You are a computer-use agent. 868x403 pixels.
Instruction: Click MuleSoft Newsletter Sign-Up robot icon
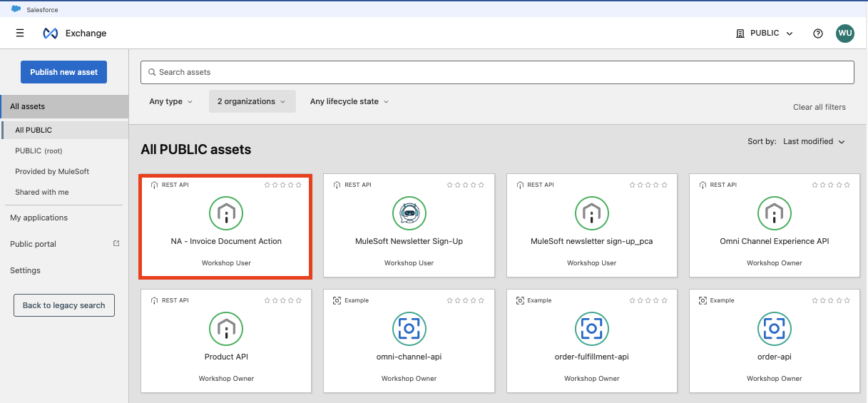pyautogui.click(x=409, y=213)
